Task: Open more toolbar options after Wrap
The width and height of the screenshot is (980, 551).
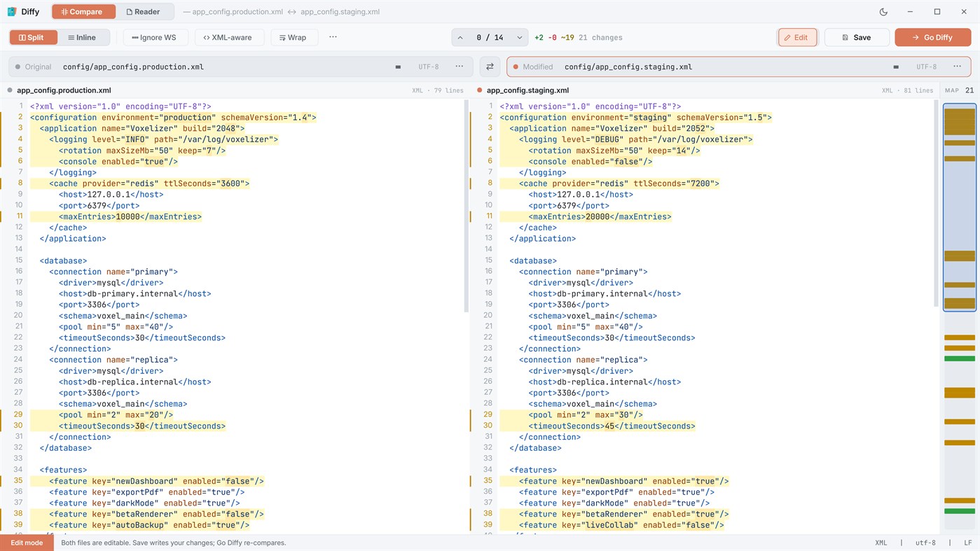Action: click(x=333, y=37)
